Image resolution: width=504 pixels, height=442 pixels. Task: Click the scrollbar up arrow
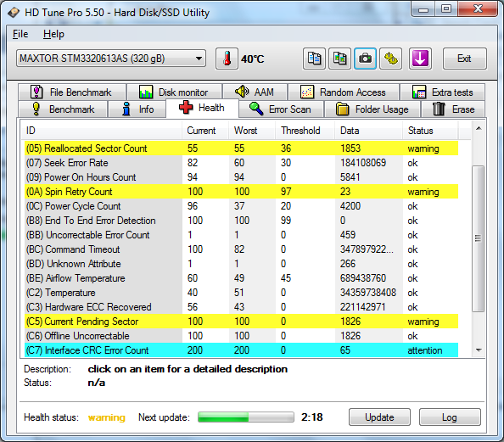click(479, 128)
